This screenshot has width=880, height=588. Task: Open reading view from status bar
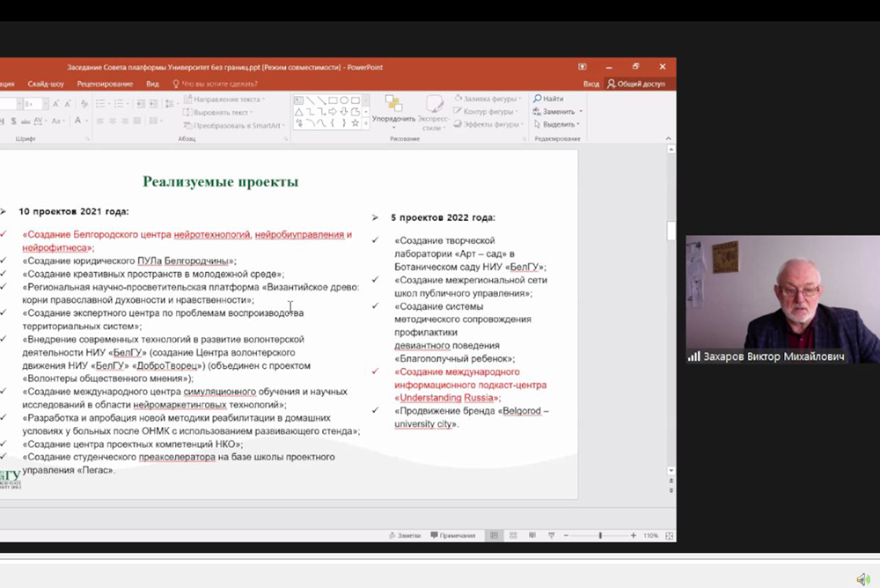tap(532, 535)
